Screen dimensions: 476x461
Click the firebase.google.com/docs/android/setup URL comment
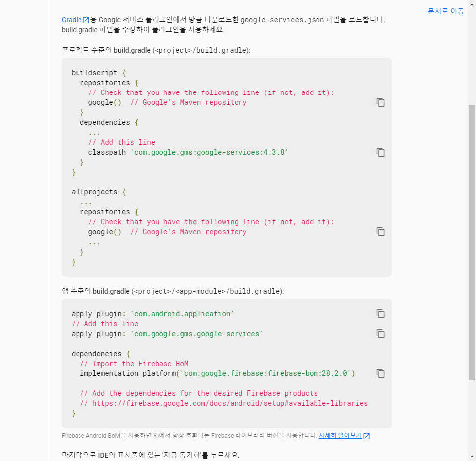click(224, 403)
